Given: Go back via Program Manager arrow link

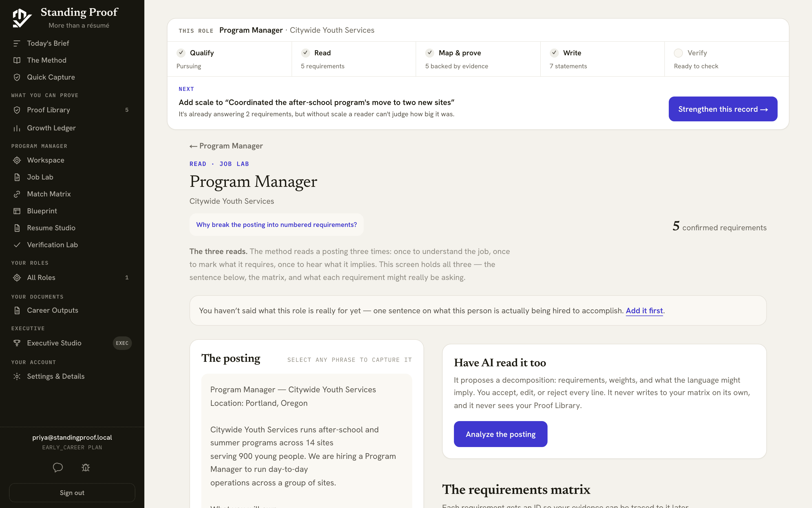Looking at the screenshot, I should [x=226, y=146].
